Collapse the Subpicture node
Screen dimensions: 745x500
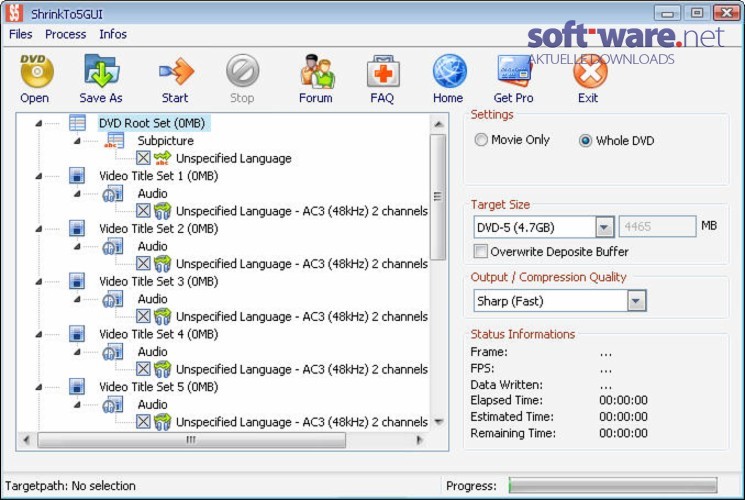[77, 141]
